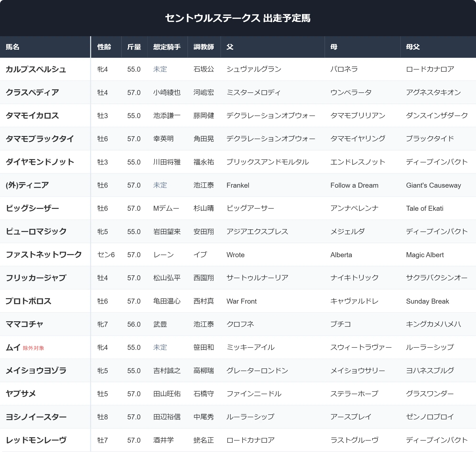Select horse name ファストネットワーク
Viewport: 476px width, 452px height.
(44, 255)
